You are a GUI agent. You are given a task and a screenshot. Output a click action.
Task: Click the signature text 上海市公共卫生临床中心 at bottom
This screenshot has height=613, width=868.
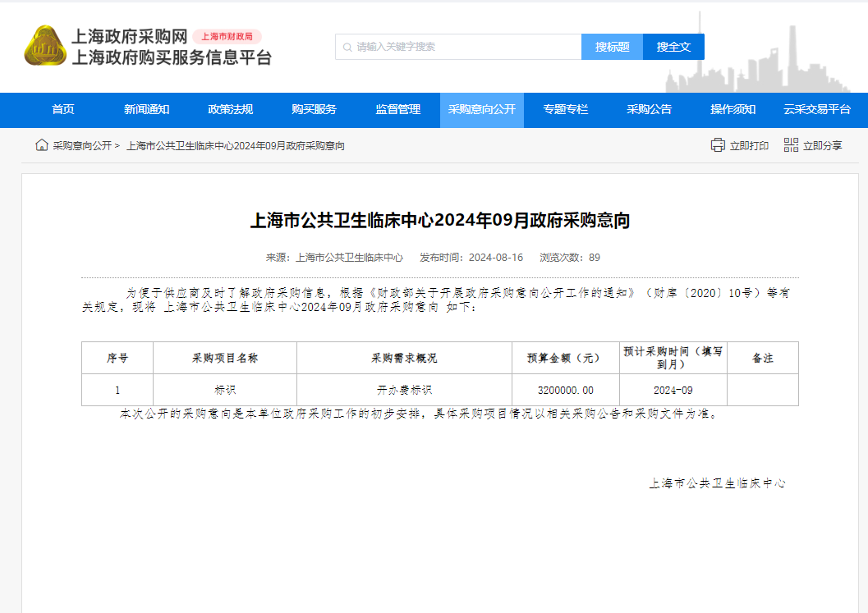717,483
